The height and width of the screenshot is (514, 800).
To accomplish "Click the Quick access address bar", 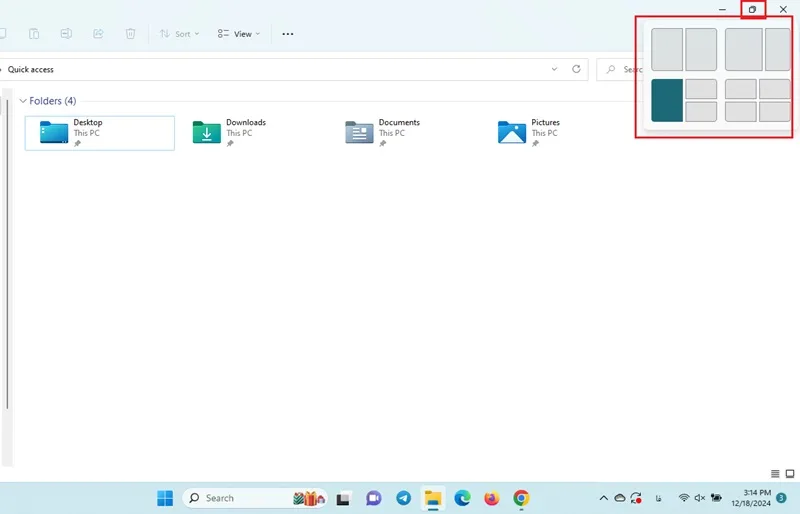I will (x=276, y=69).
